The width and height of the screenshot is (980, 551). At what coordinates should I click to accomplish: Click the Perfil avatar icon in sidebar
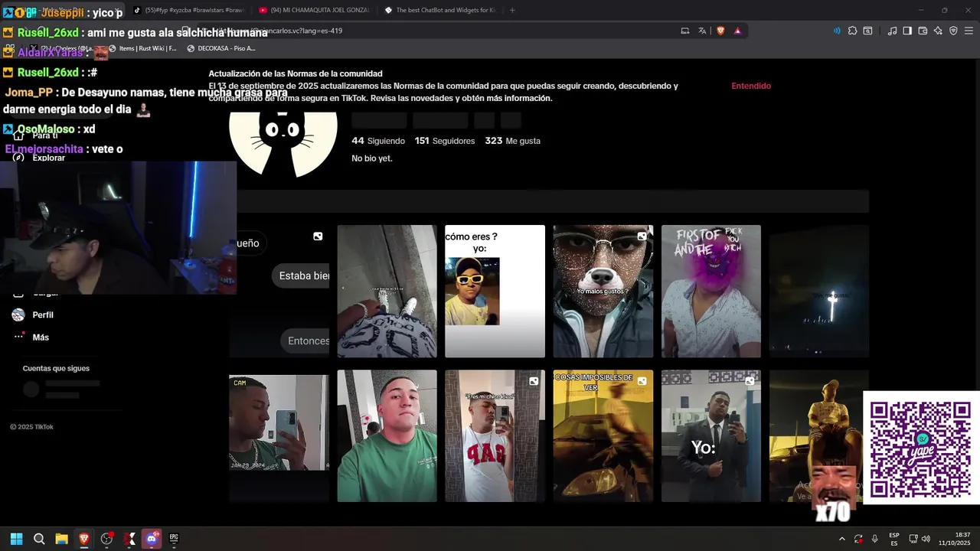tap(18, 315)
